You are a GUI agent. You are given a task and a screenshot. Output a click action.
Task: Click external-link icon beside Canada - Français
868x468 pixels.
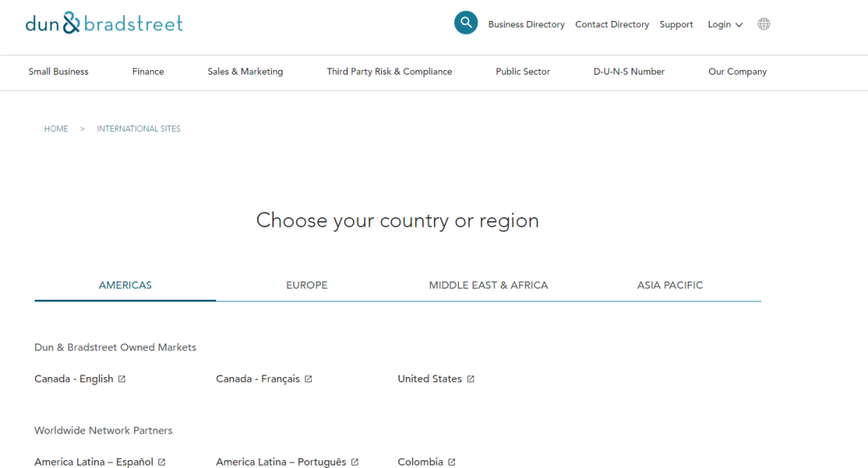coord(309,379)
